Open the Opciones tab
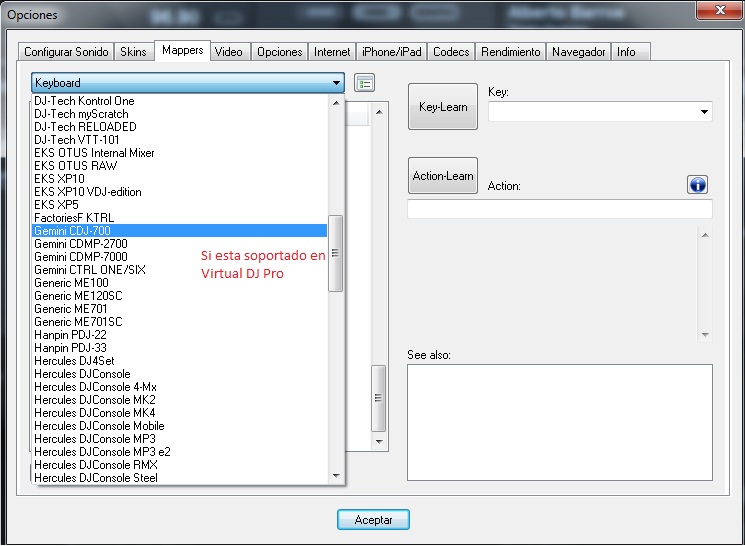 (x=279, y=52)
